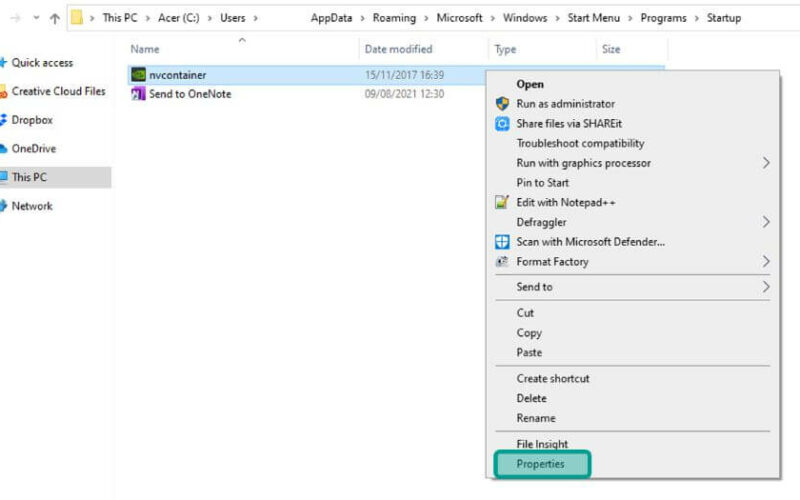
Task: Open Properties from context menu
Action: pyautogui.click(x=540, y=464)
